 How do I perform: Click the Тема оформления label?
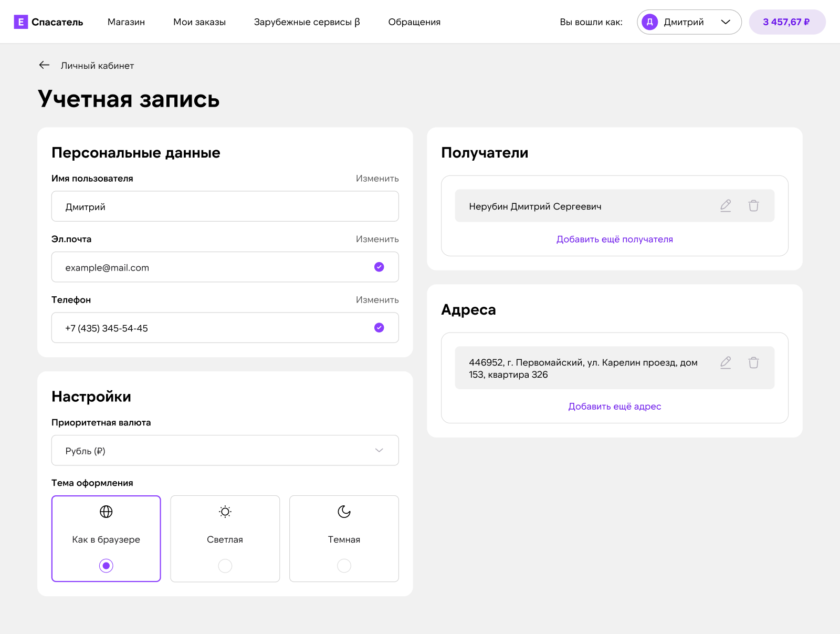92,483
